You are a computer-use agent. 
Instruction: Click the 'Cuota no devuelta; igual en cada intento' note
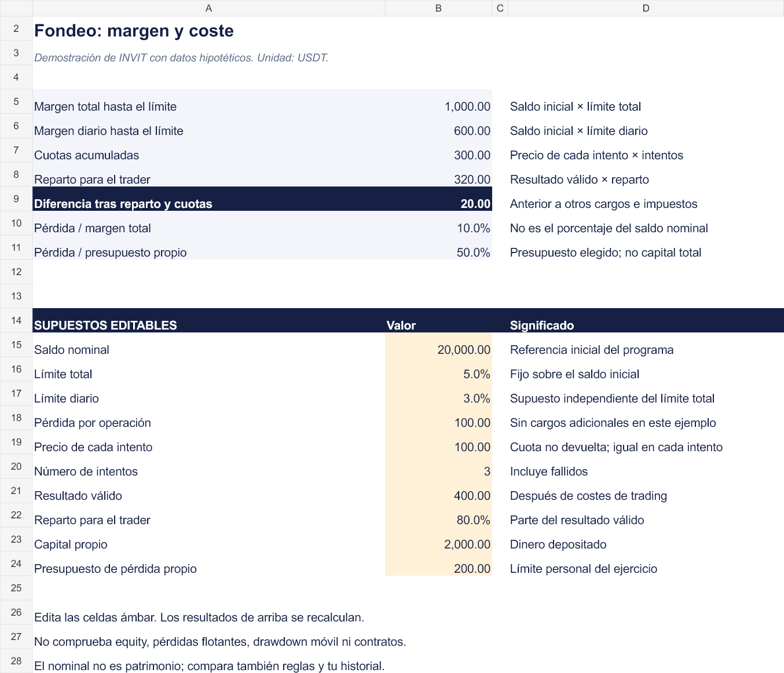click(616, 447)
